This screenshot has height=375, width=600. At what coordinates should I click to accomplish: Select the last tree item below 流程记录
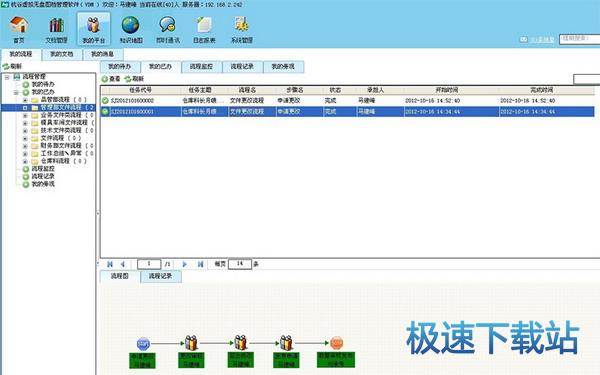click(x=43, y=184)
